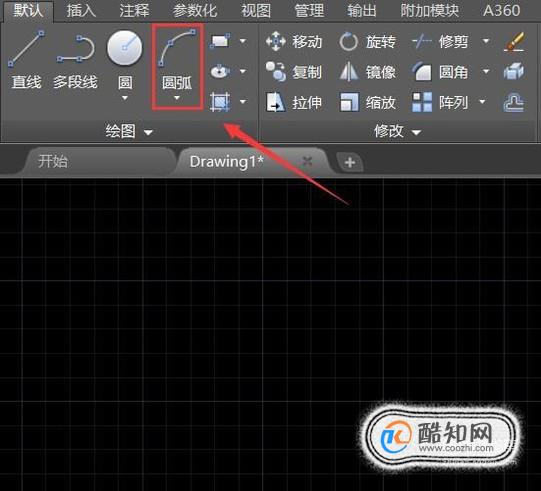Open the Trim (修剪) dropdown arrow
Image resolution: width=541 pixels, height=491 pixels.
point(486,41)
